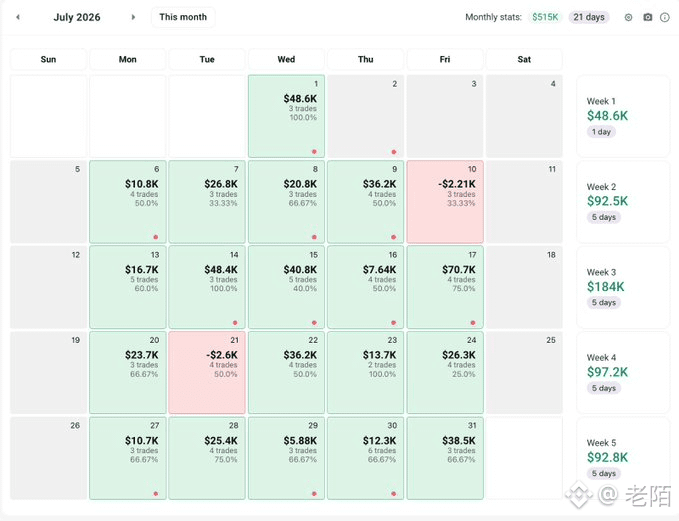Click the red note dot on July 27
The image size is (679, 521).
(x=156, y=494)
